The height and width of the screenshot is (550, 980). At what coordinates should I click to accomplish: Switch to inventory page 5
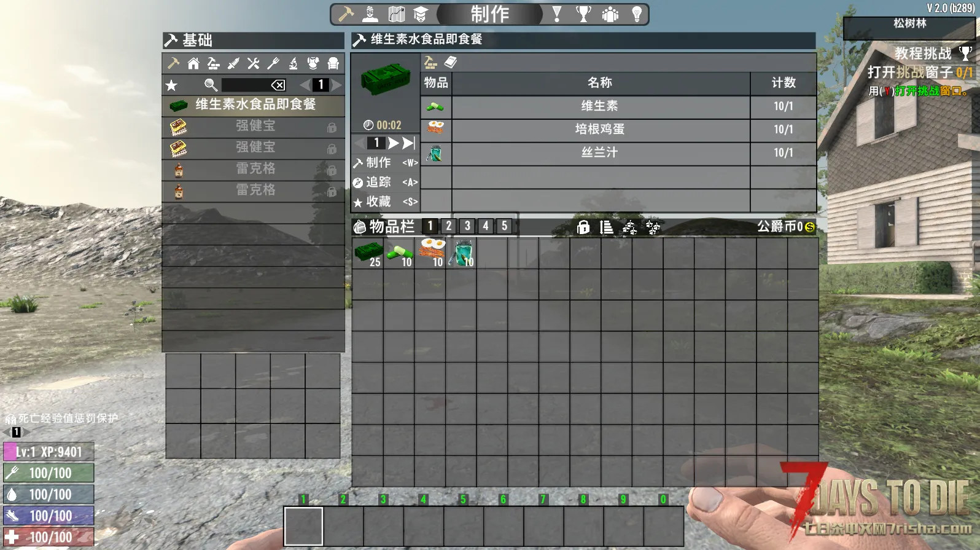click(x=505, y=226)
